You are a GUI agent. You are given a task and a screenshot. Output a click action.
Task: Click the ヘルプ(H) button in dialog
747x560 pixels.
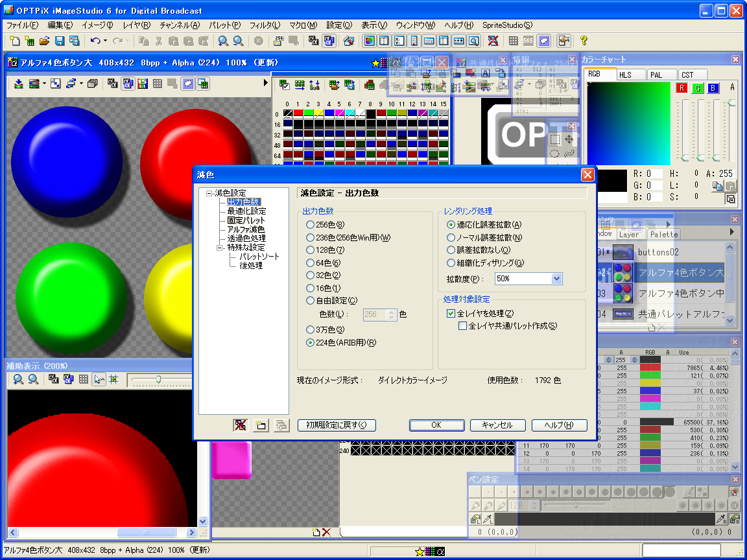pyautogui.click(x=559, y=425)
